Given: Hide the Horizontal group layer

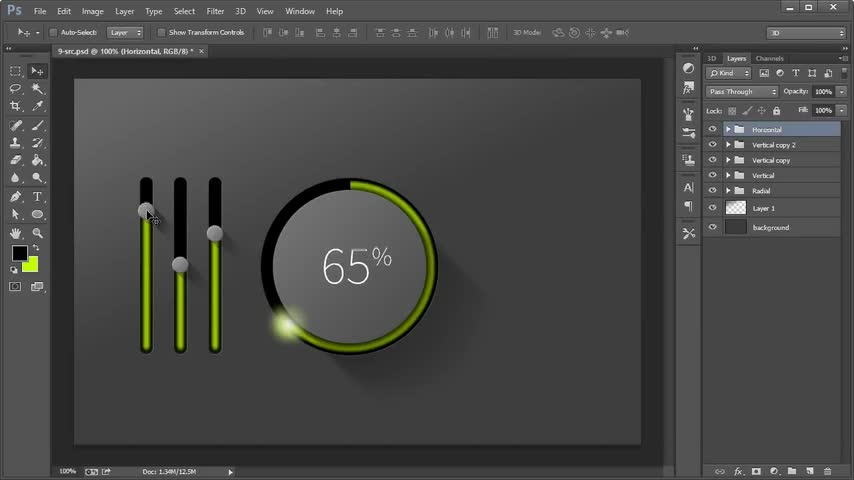Looking at the screenshot, I should 712,129.
